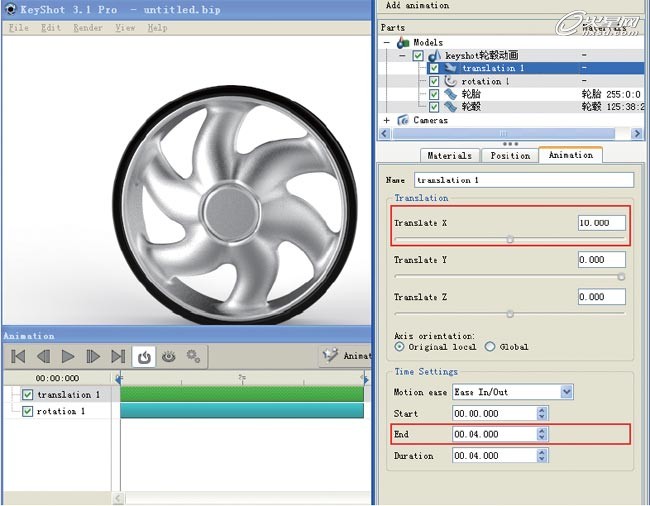The image size is (650, 506).
Task: Click the animation Name field
Action: pos(524,180)
